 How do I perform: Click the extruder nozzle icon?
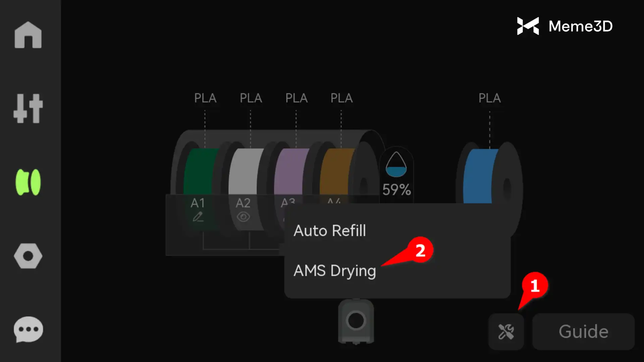tap(356, 321)
